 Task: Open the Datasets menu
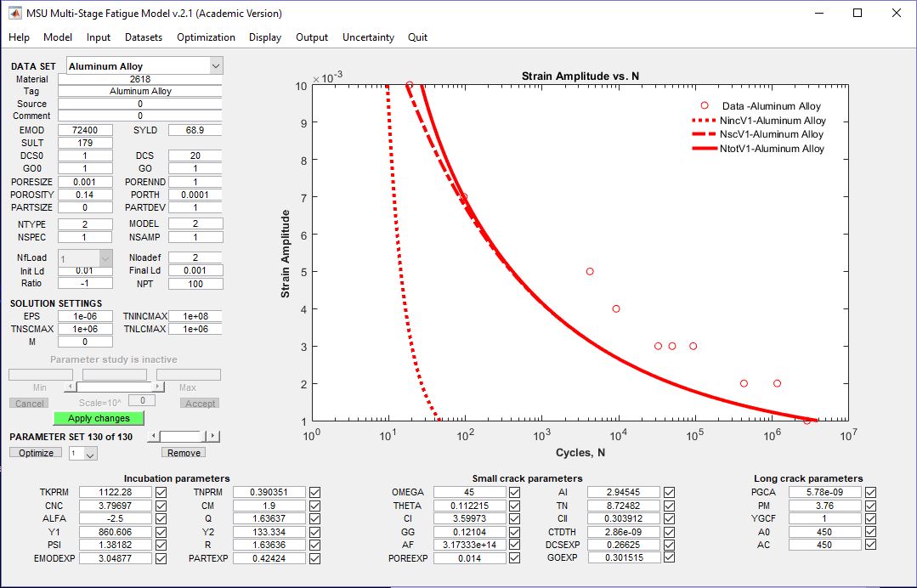(144, 37)
